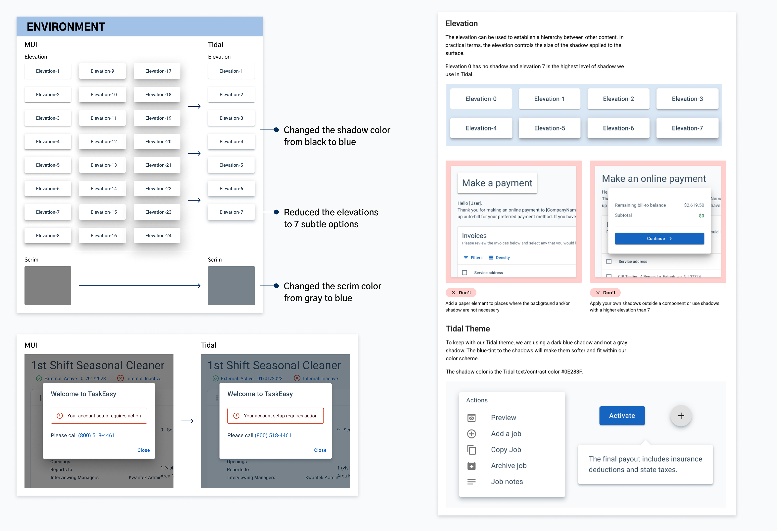Click the Invoices section heading
777x532 pixels.
(x=474, y=236)
